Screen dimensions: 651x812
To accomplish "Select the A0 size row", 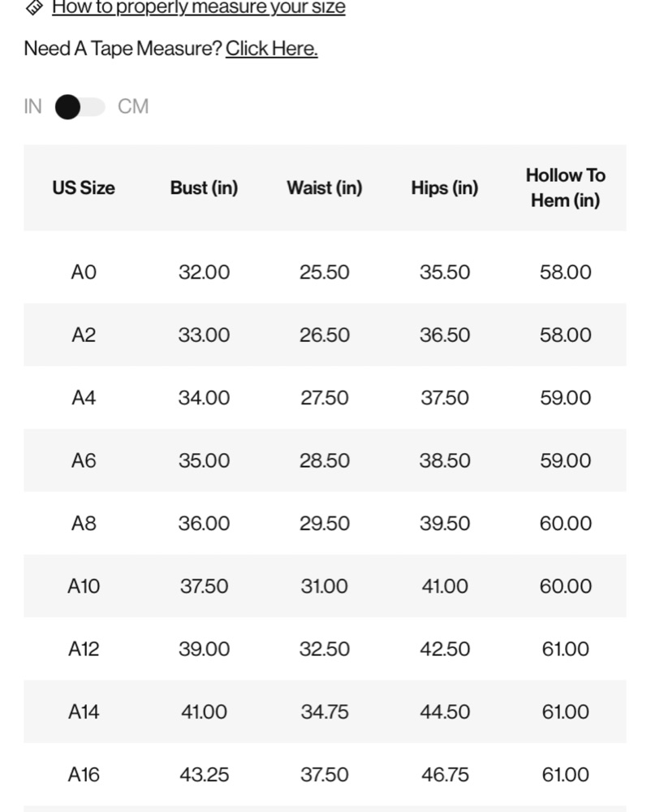I will (325, 272).
